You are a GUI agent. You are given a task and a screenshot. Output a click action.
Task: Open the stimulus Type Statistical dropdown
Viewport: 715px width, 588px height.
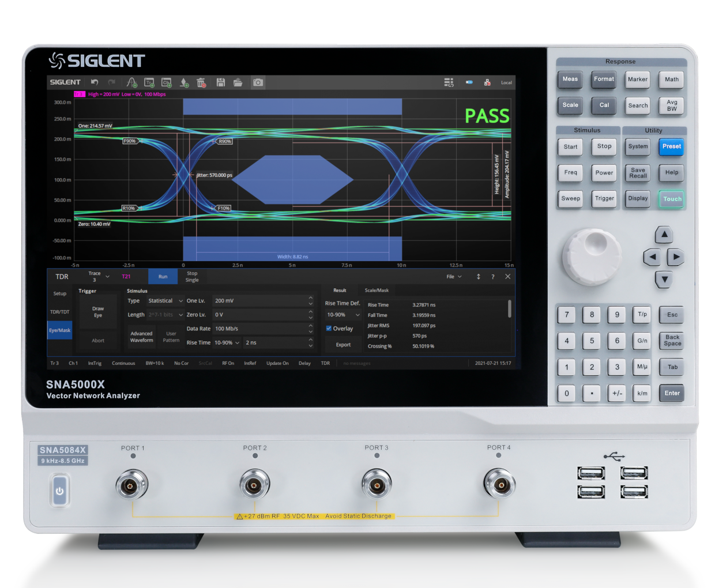[x=165, y=301]
